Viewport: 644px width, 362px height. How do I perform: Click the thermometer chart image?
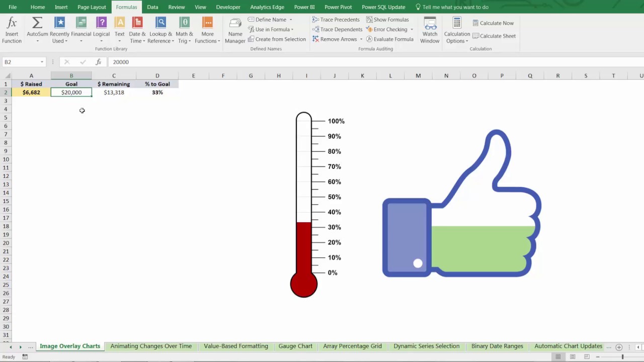tap(317, 205)
